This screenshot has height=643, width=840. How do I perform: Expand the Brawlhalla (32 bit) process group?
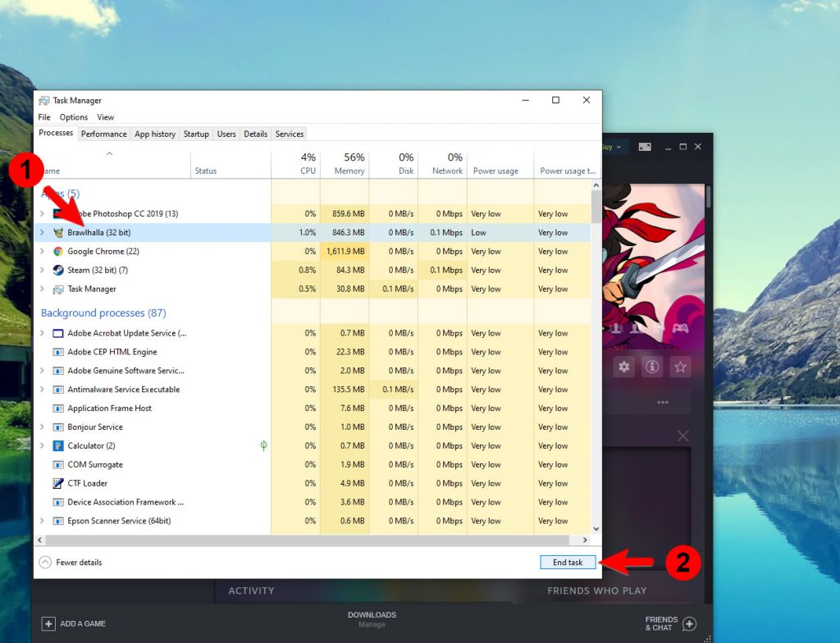(x=43, y=233)
